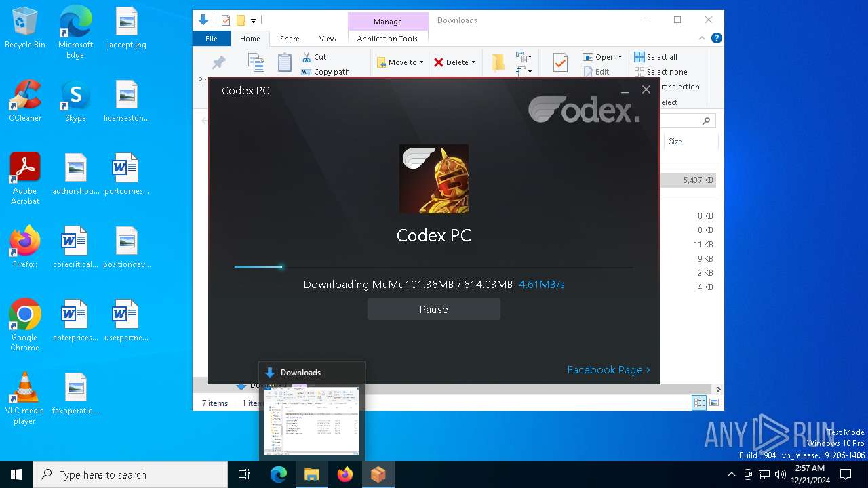This screenshot has width=868, height=488.
Task: Click the Copy icon in ribbon
Action: pyautogui.click(x=256, y=62)
